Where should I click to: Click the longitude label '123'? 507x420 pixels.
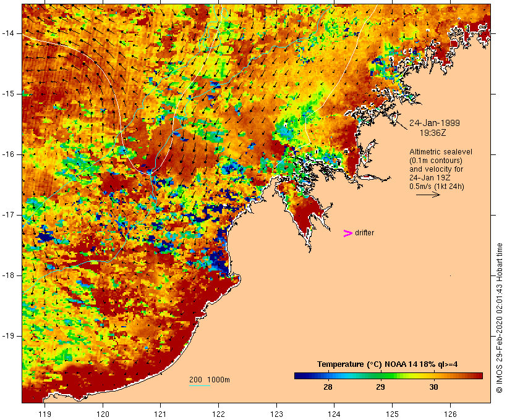click(x=276, y=414)
